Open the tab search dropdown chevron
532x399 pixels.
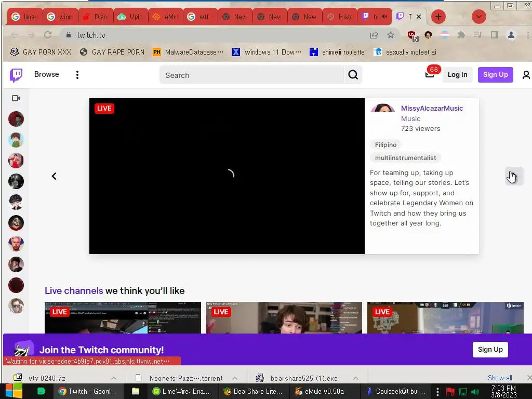click(x=478, y=17)
